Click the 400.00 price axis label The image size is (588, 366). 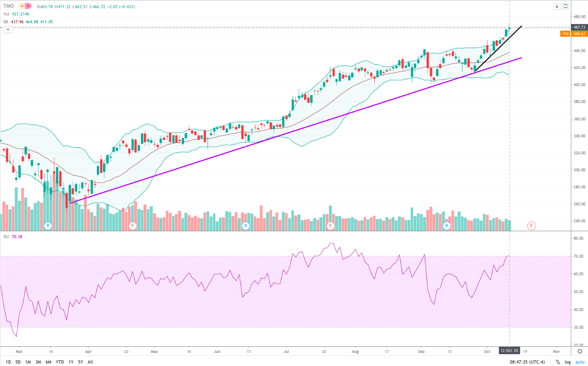point(579,85)
